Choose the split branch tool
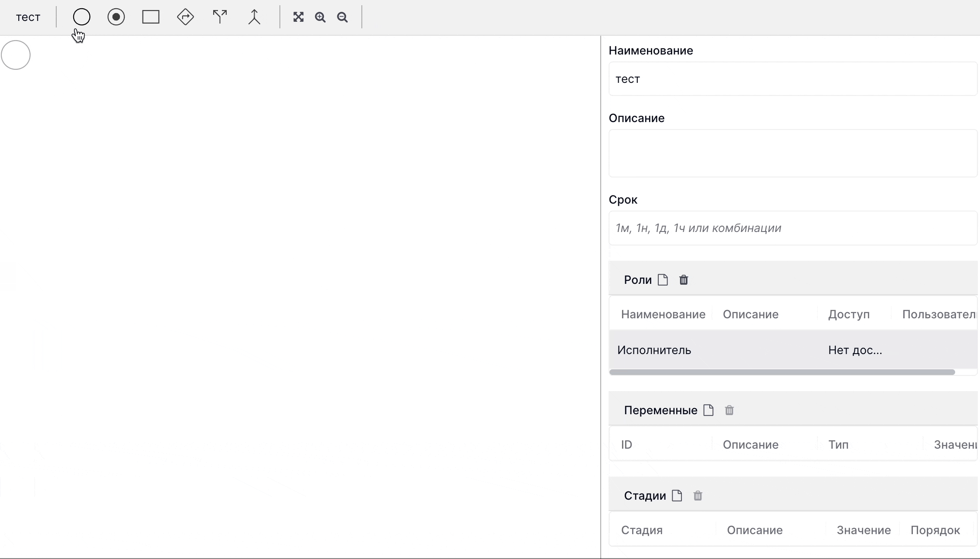This screenshot has height=559, width=980. (220, 17)
